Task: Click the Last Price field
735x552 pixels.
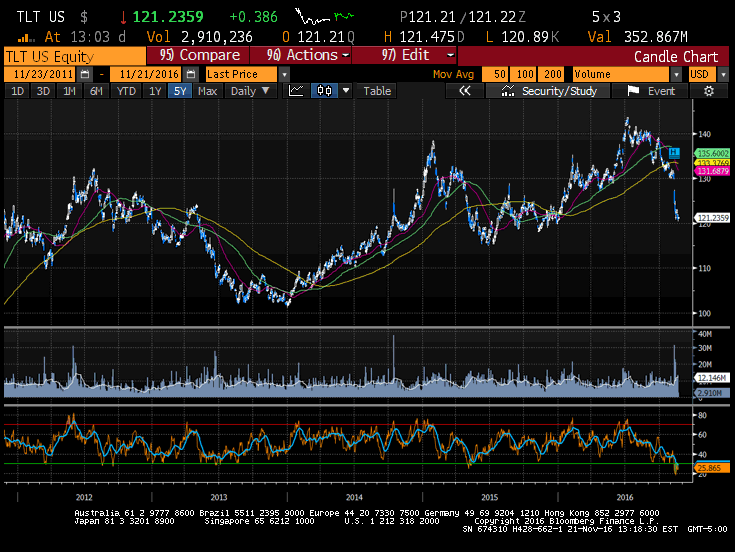Action: [242, 74]
